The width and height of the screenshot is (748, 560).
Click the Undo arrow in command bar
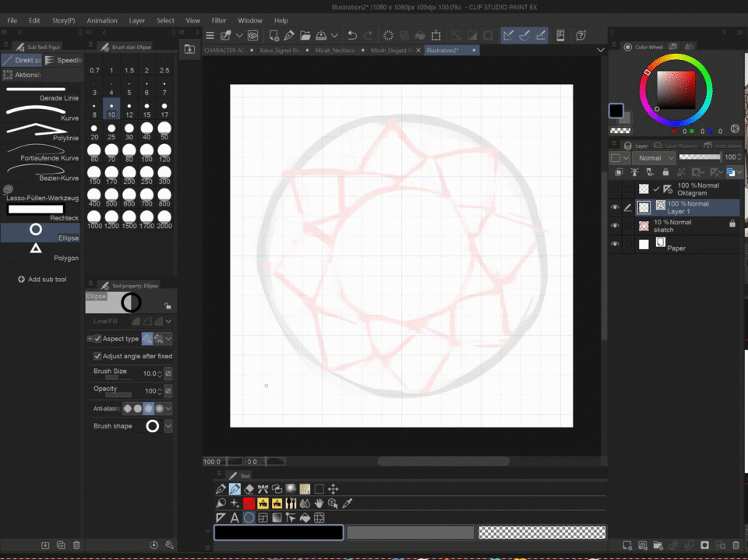point(352,35)
